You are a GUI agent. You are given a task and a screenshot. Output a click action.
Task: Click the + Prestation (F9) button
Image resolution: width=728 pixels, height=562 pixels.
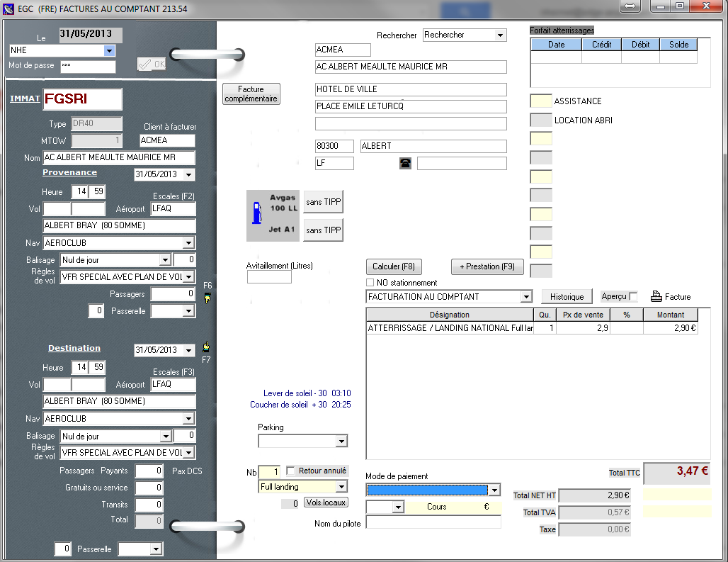(x=487, y=266)
